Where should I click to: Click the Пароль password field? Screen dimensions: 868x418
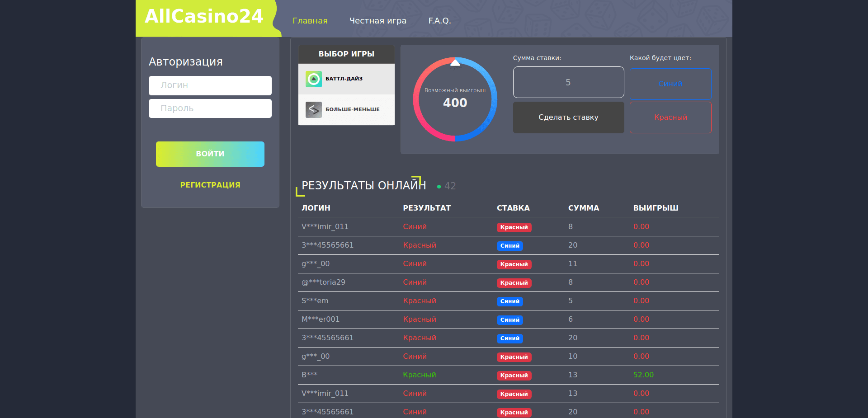(x=210, y=108)
